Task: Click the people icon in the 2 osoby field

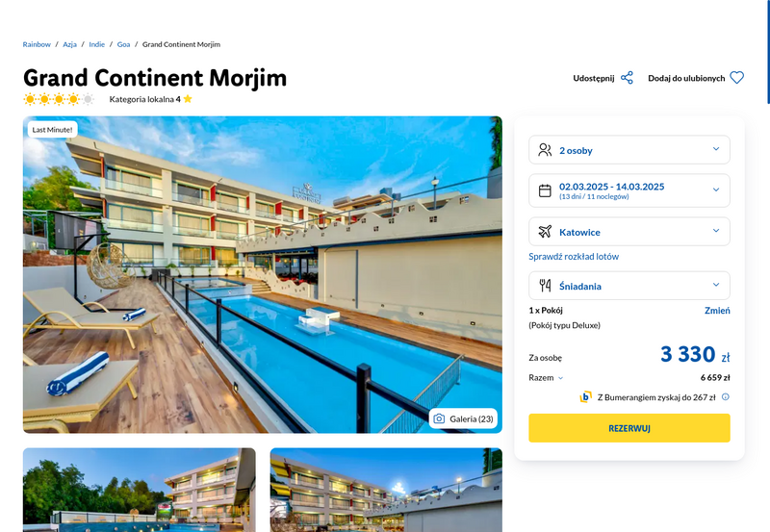Action: pos(545,150)
